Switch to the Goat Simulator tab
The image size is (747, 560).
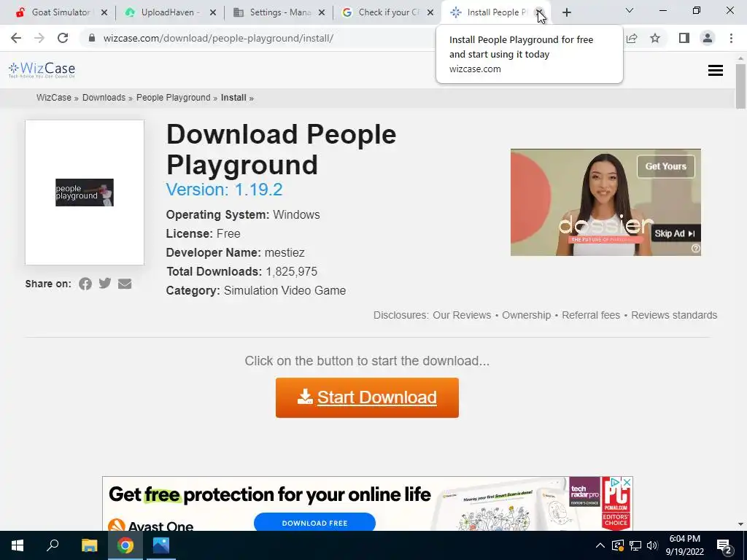click(61, 12)
